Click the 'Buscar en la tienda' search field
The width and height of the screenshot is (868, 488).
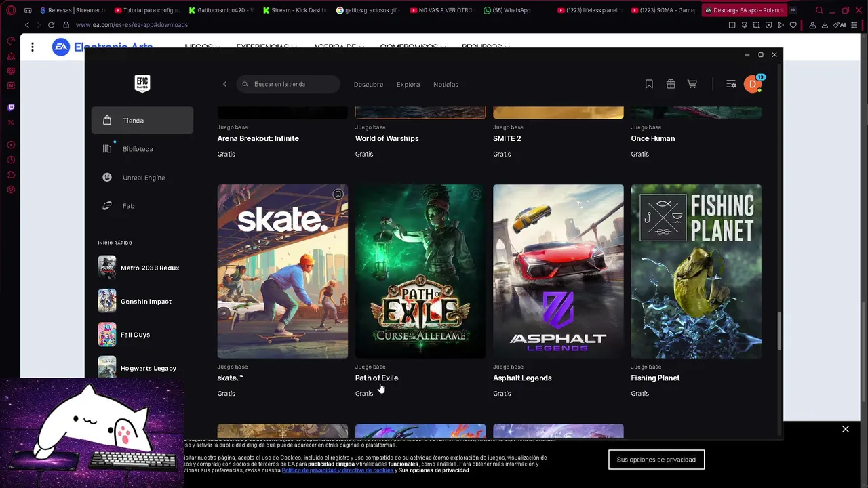coord(288,84)
